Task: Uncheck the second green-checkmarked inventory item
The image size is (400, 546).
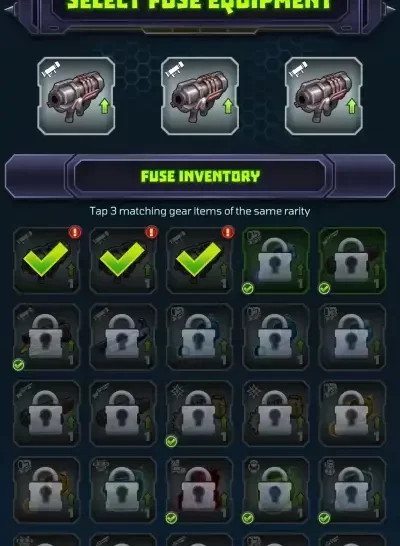Action: 123,260
